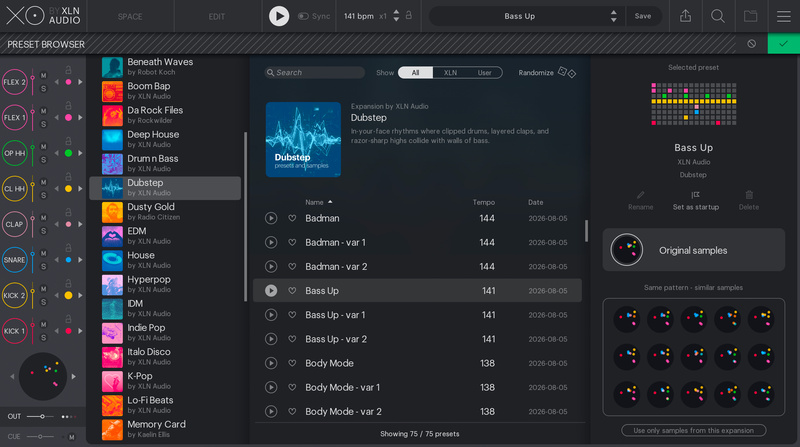
Task: Show All presets filter
Action: (x=415, y=72)
